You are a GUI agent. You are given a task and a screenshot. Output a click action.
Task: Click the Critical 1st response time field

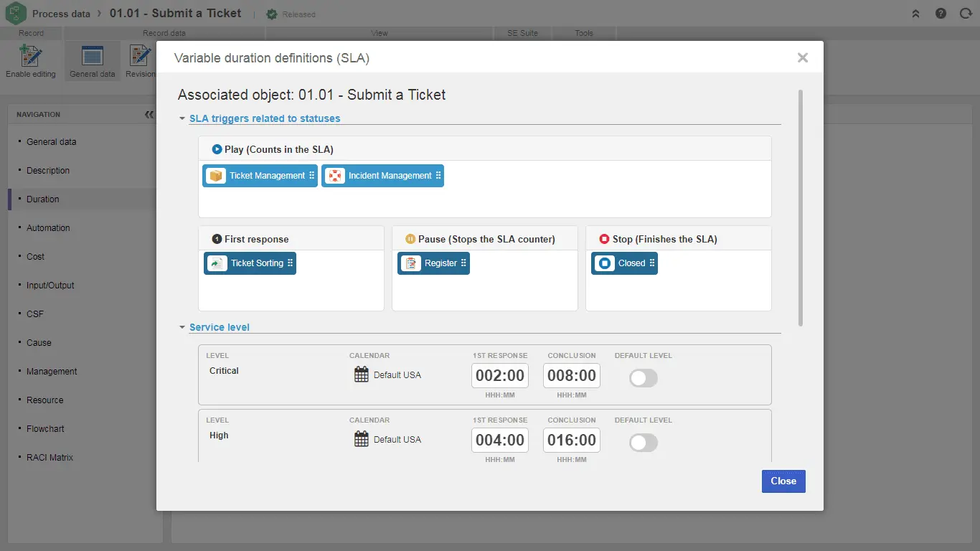pyautogui.click(x=500, y=375)
